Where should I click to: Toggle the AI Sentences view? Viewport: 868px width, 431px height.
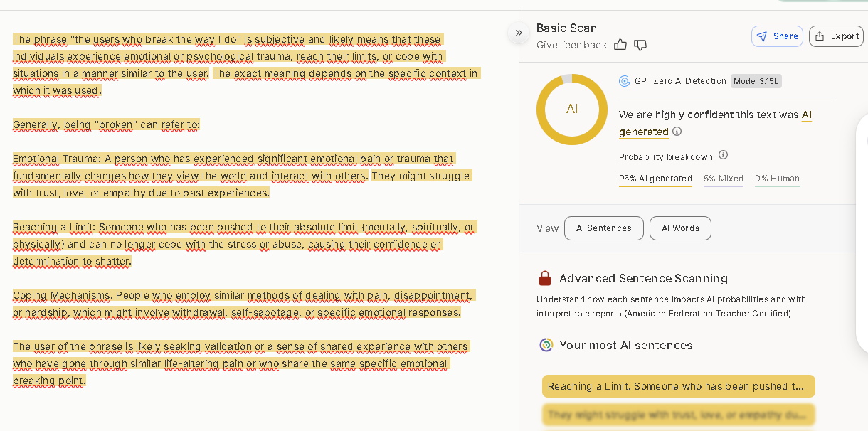pyautogui.click(x=603, y=228)
